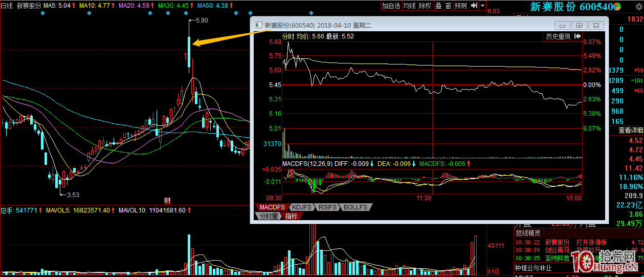This screenshot has width=644, height=277.
Task: Select the 指标 tab
Action: [x=291, y=216]
